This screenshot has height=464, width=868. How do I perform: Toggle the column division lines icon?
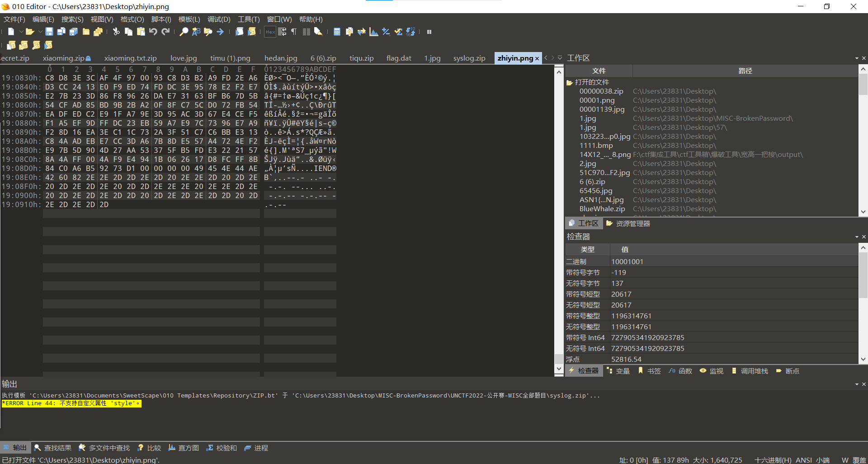[306, 32]
